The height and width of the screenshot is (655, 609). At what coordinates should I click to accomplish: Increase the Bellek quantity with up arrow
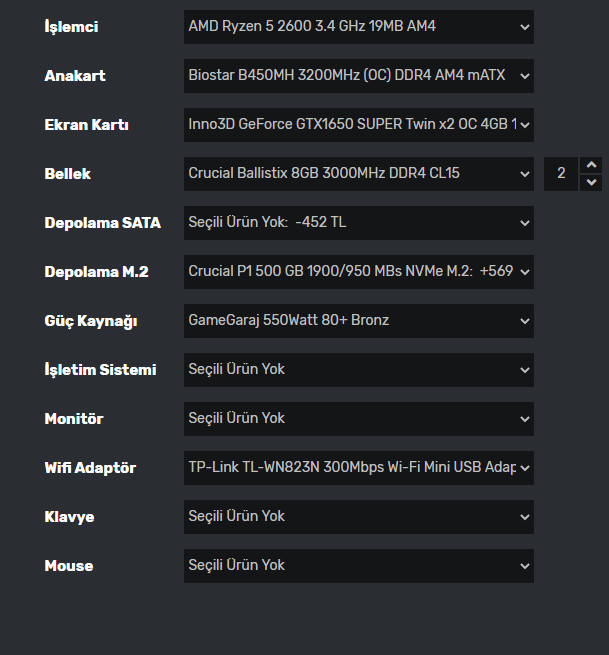[x=591, y=166]
